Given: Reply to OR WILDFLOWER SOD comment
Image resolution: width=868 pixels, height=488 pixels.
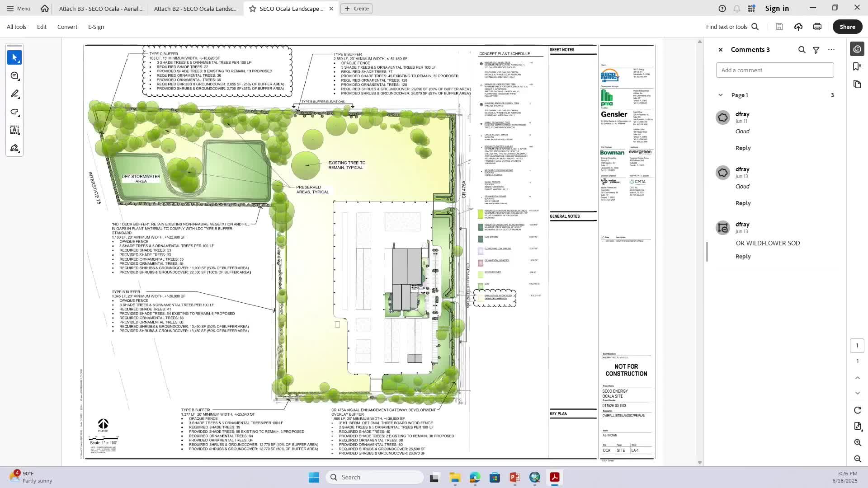Looking at the screenshot, I should click(x=743, y=256).
